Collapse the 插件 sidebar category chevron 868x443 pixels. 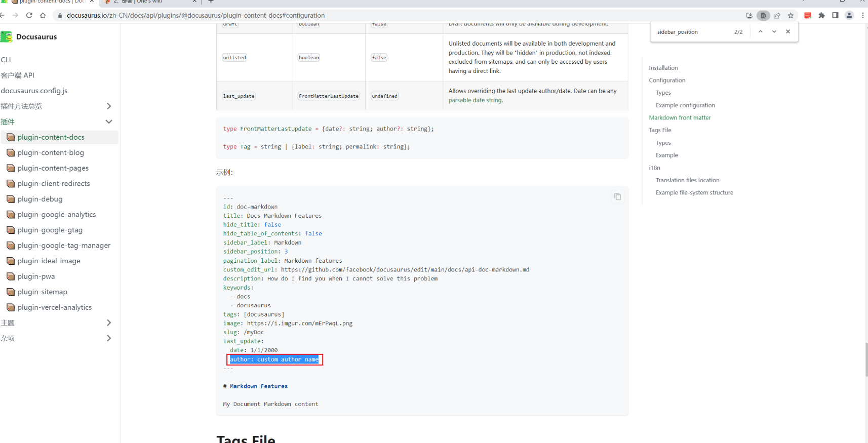coord(109,122)
